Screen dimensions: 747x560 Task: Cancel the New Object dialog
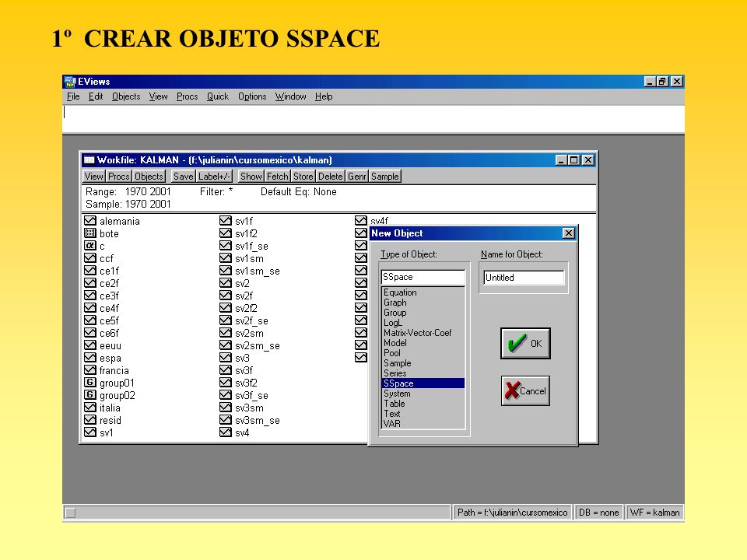coord(525,391)
